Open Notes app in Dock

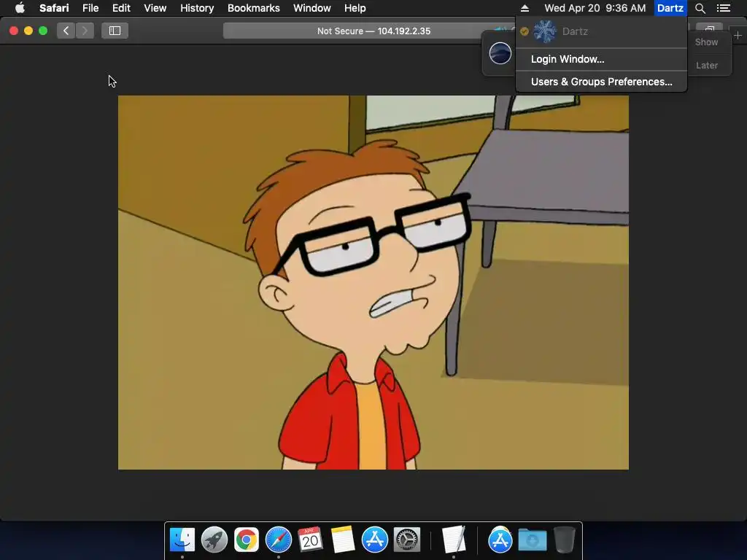click(343, 540)
